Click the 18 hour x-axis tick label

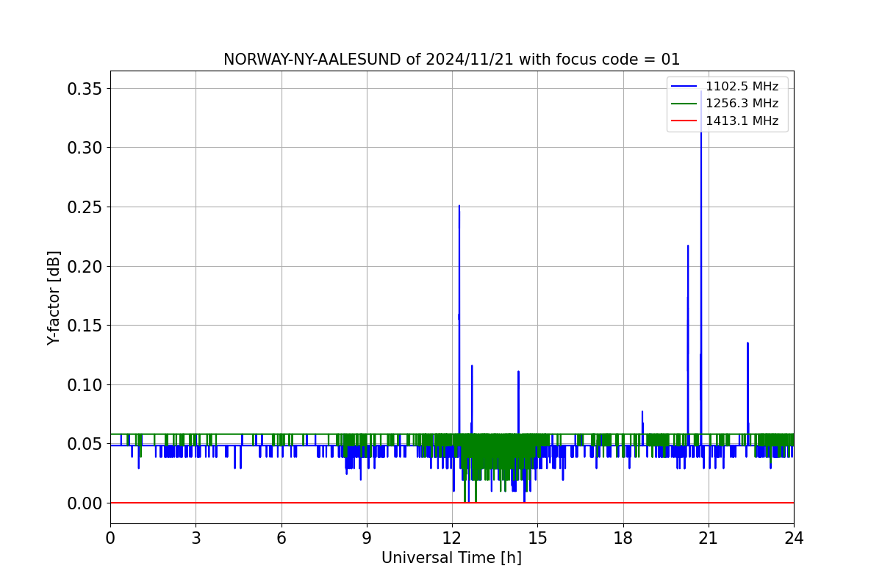tap(623, 537)
